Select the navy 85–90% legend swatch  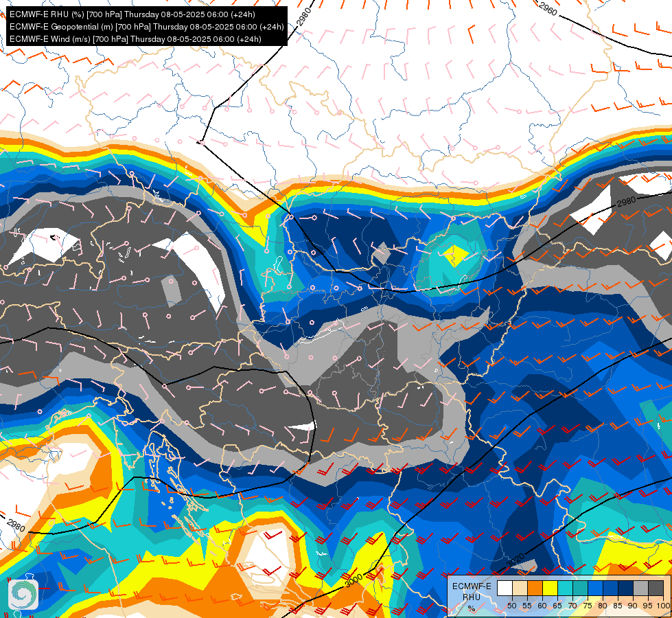coord(626,588)
